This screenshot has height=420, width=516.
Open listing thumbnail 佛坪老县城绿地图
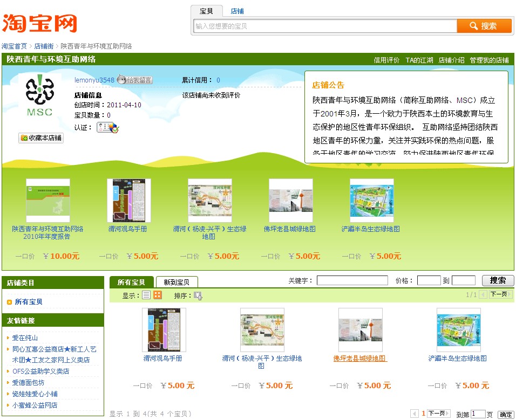coord(361,329)
